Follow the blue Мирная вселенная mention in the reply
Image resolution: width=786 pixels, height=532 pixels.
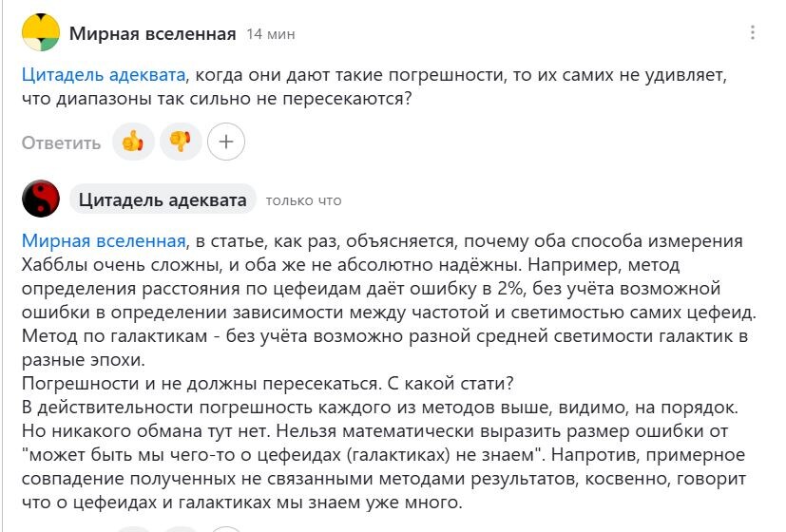104,241
